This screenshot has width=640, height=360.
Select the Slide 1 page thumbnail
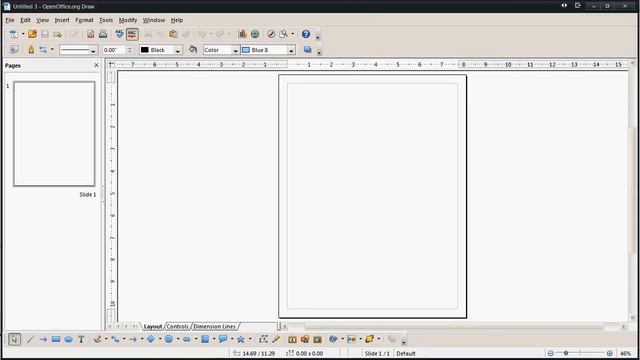point(54,134)
